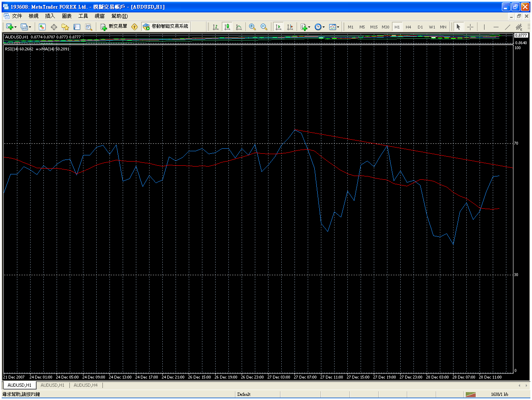
Task: Switch to candlestick chart display
Action: tap(227, 27)
